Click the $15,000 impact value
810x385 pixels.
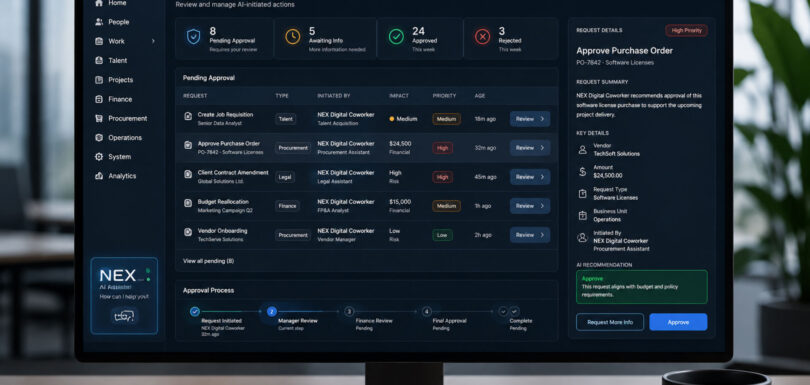tap(400, 202)
